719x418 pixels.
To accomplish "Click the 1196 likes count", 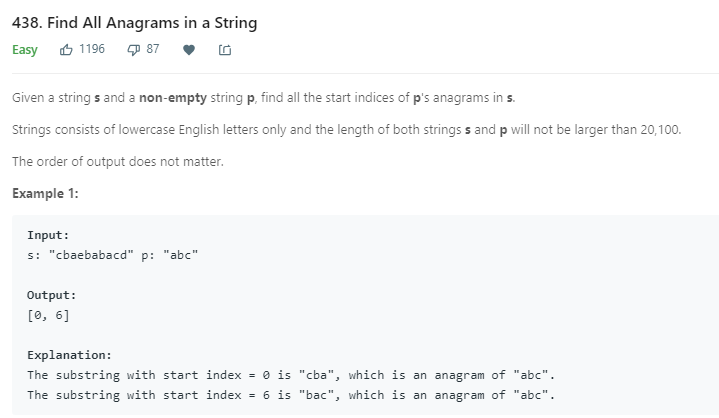I will click(92, 49).
